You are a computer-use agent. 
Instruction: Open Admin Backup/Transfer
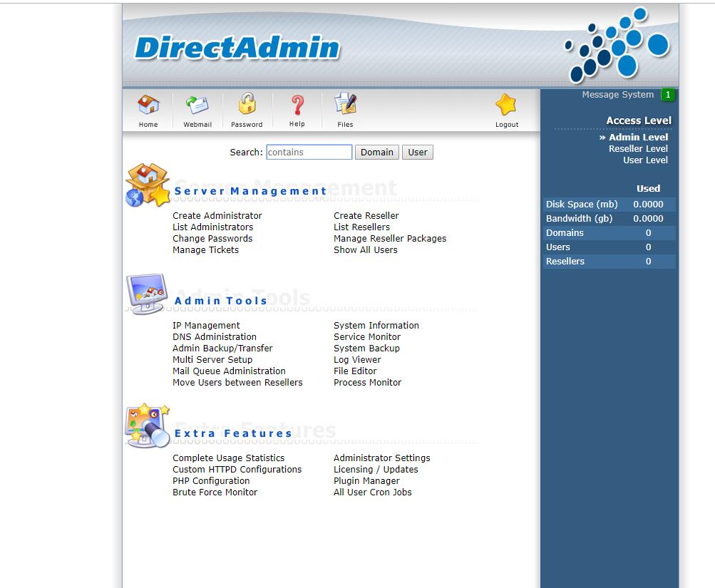coord(222,349)
